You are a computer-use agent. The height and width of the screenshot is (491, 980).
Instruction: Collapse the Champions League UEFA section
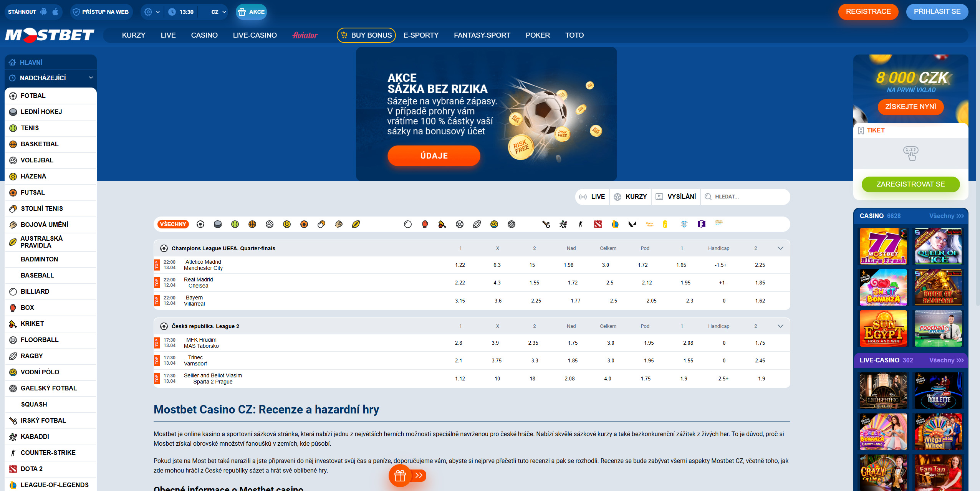tap(780, 248)
